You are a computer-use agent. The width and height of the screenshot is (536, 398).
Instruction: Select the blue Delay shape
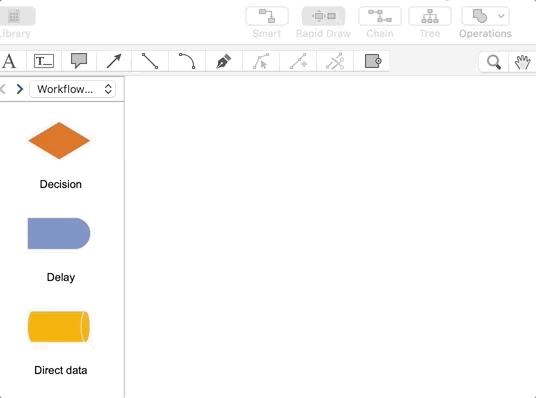[x=59, y=234]
